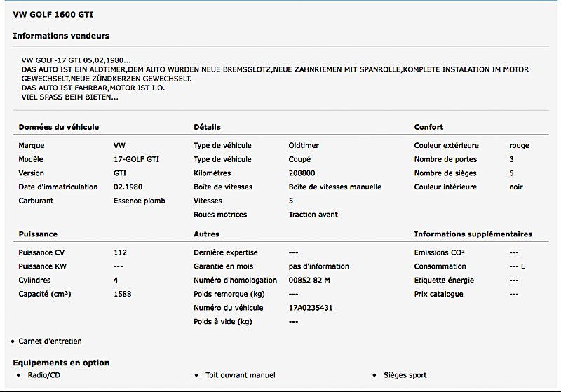This screenshot has height=392, width=561.
Task: Select the 'Détails' section heading
Action: (x=207, y=127)
